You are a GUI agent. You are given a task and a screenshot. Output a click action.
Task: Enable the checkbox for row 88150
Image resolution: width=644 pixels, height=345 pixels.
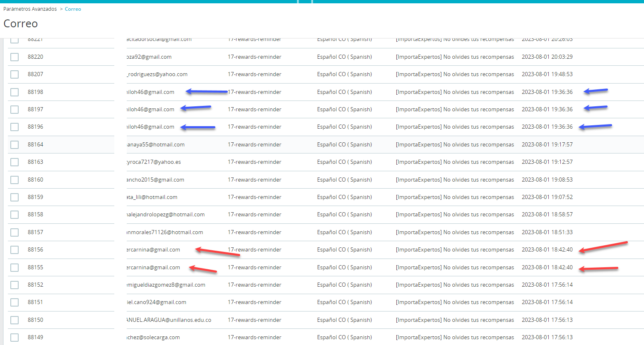pyautogui.click(x=14, y=320)
